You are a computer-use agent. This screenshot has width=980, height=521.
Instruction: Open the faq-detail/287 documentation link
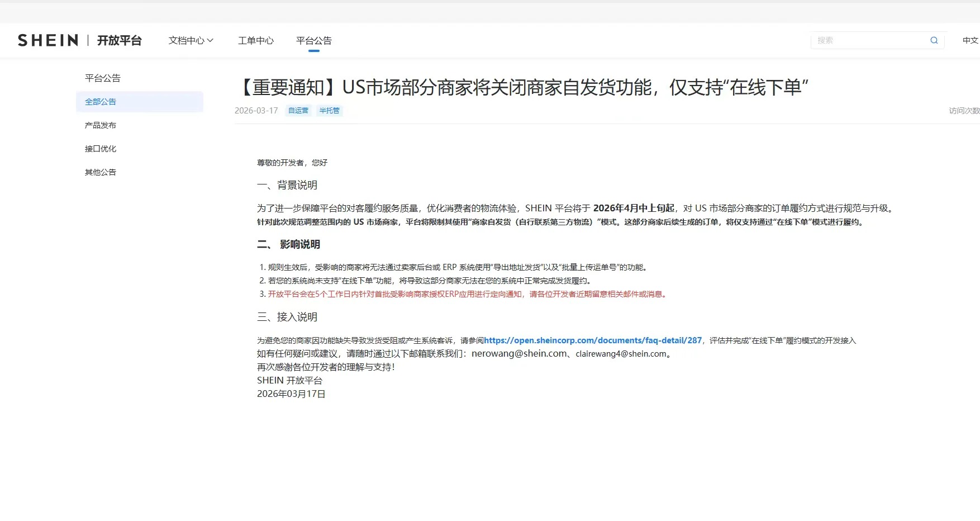tap(592, 340)
